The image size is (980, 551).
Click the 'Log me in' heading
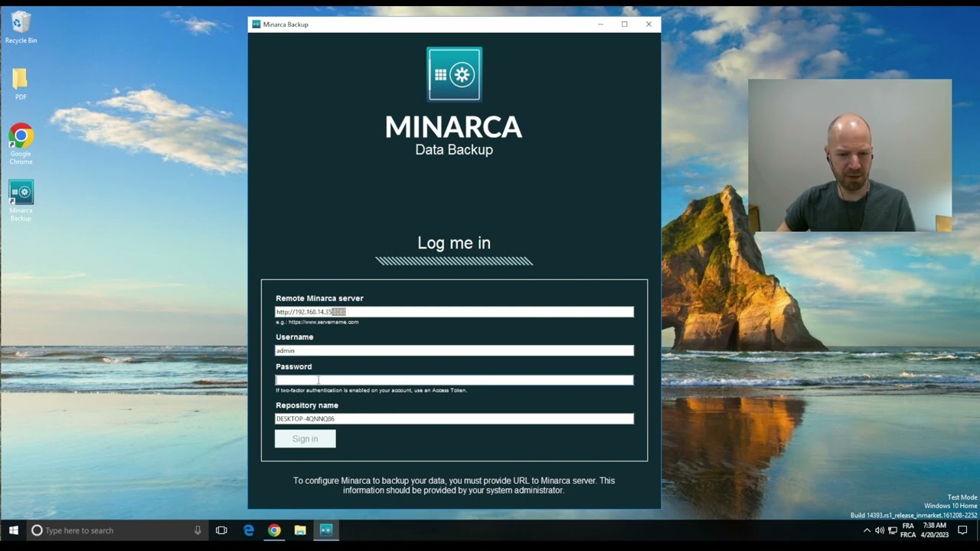tap(454, 243)
